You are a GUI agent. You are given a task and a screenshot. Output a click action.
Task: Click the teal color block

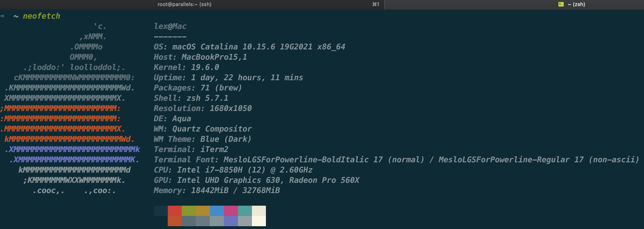(245, 211)
